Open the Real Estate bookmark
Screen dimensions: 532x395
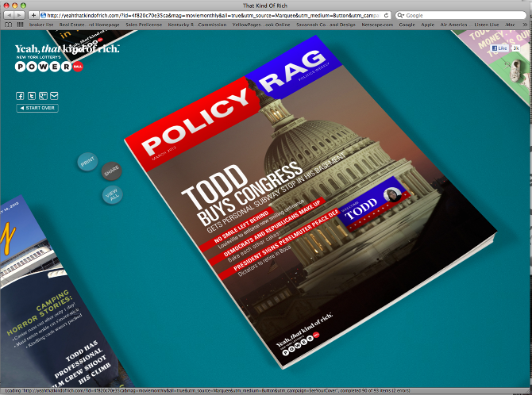[71, 25]
